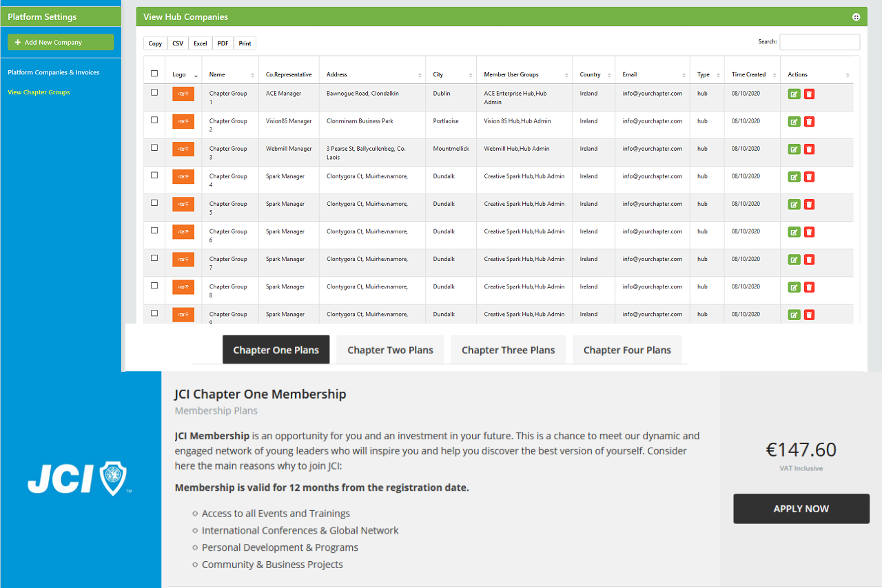The height and width of the screenshot is (588, 882).
Task: Delete Chapter Group 2 using the red trash icon
Action: coord(808,121)
